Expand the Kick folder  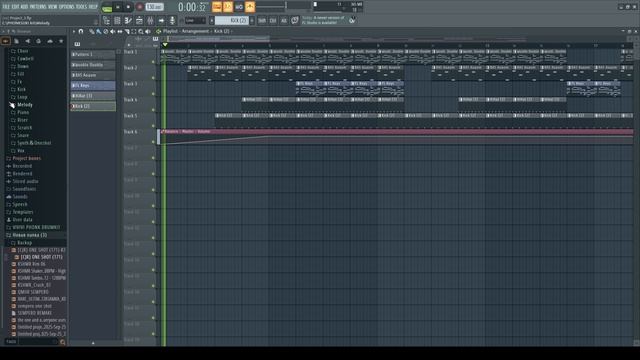[x=21, y=89]
